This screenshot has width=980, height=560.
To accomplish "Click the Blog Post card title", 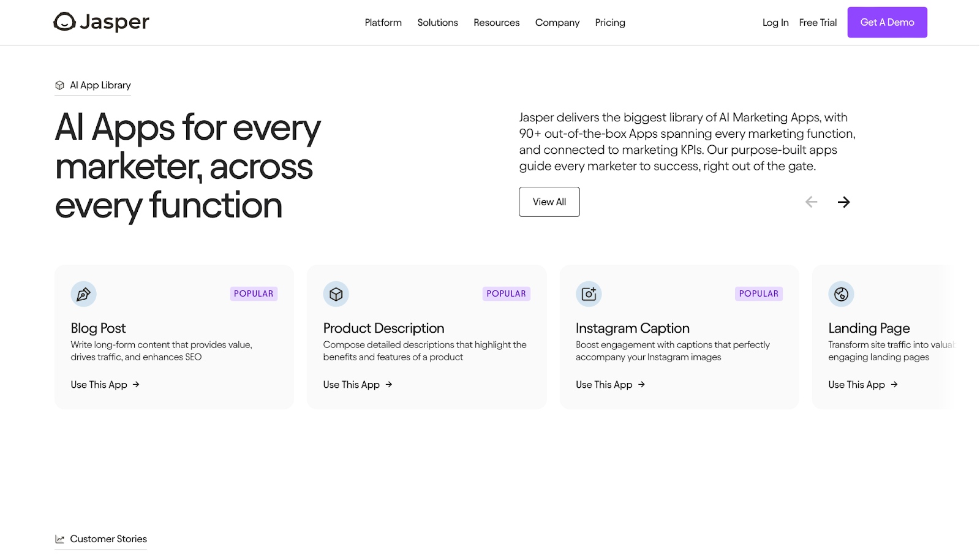I will point(98,328).
